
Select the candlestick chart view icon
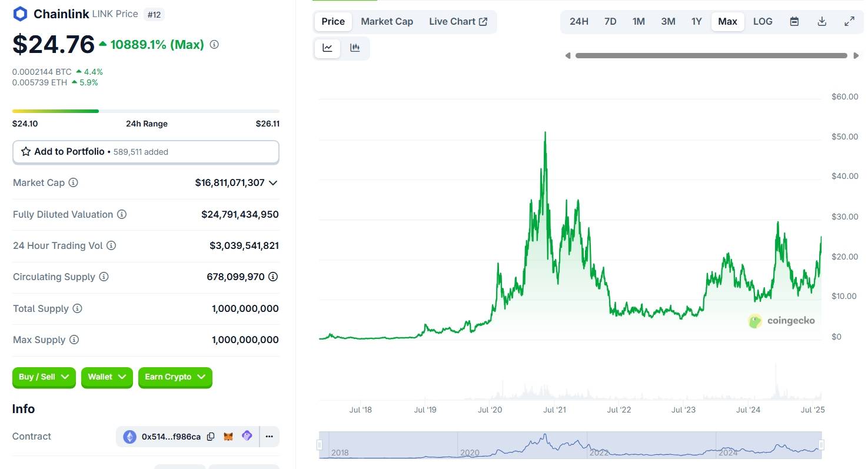[x=355, y=48]
